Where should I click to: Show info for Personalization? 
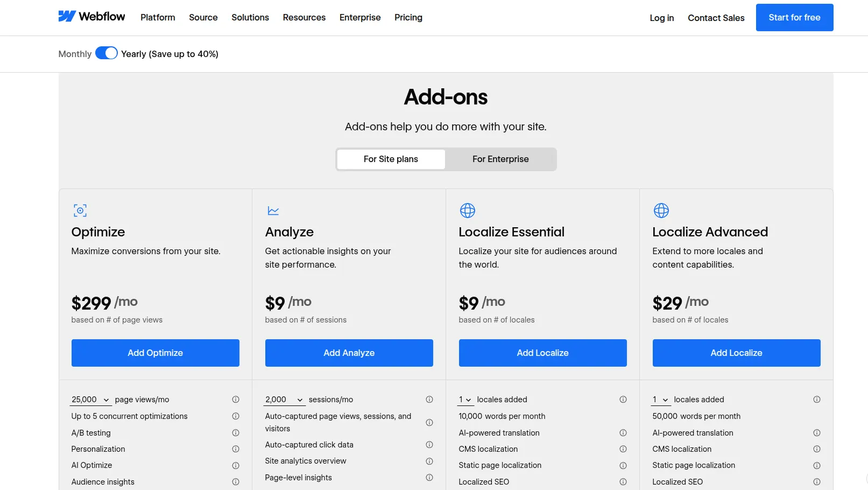click(236, 449)
